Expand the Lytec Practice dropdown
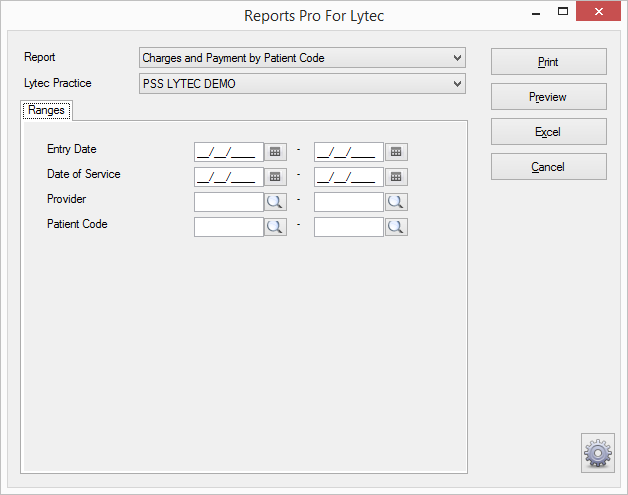 click(457, 84)
